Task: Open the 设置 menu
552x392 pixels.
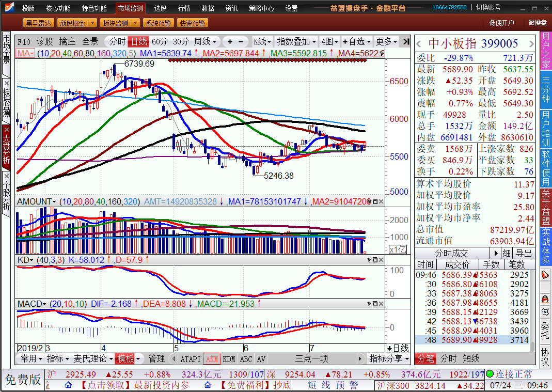Action: click(x=291, y=8)
